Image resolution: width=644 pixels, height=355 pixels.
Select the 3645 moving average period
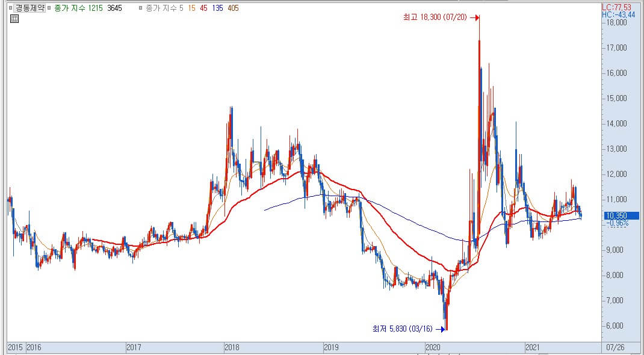point(114,8)
